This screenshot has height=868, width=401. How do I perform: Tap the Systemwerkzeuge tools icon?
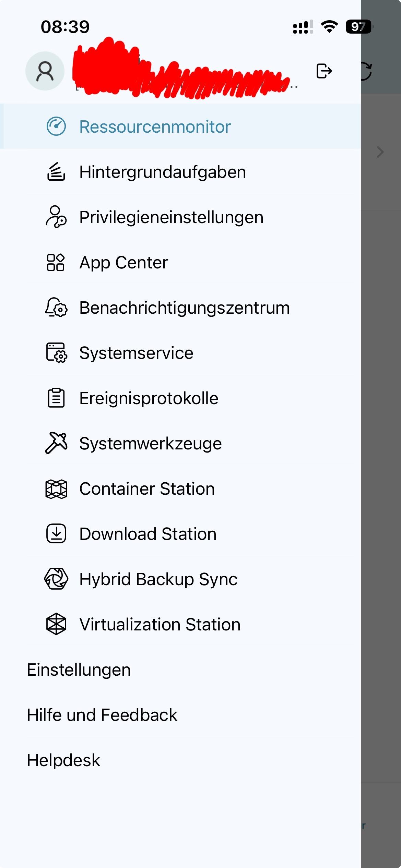pos(56,443)
